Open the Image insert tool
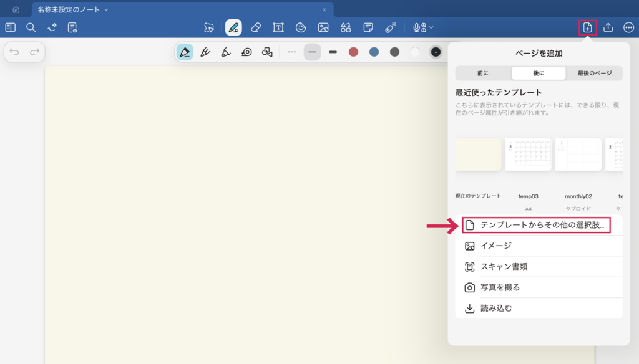Image resolution: width=639 pixels, height=364 pixels. point(323,27)
